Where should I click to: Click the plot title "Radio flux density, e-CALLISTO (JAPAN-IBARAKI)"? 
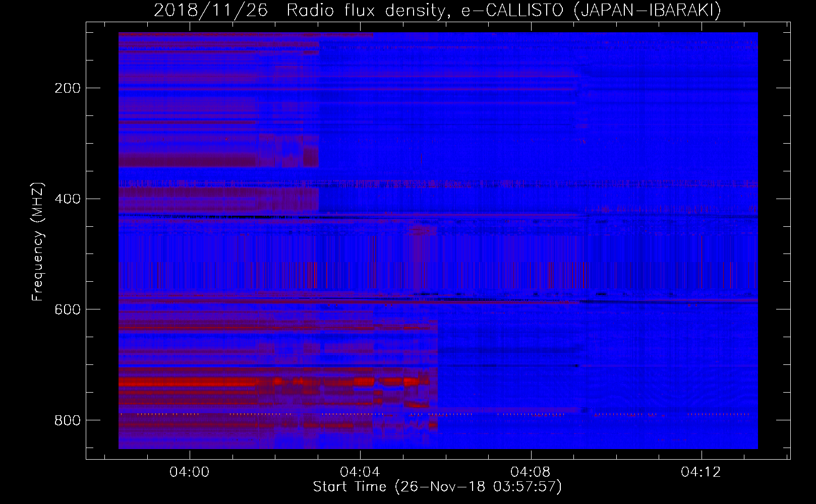(504, 11)
